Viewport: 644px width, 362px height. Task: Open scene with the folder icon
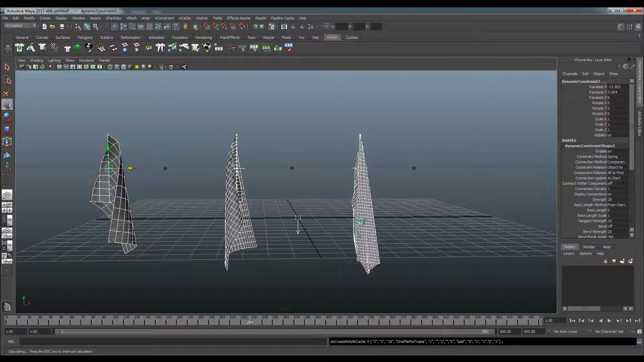(x=53, y=26)
